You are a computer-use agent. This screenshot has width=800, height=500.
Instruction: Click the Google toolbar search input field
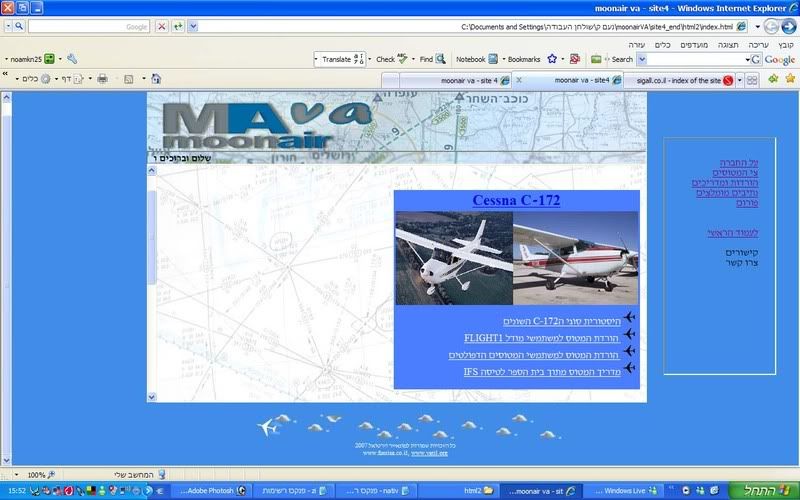point(690,59)
